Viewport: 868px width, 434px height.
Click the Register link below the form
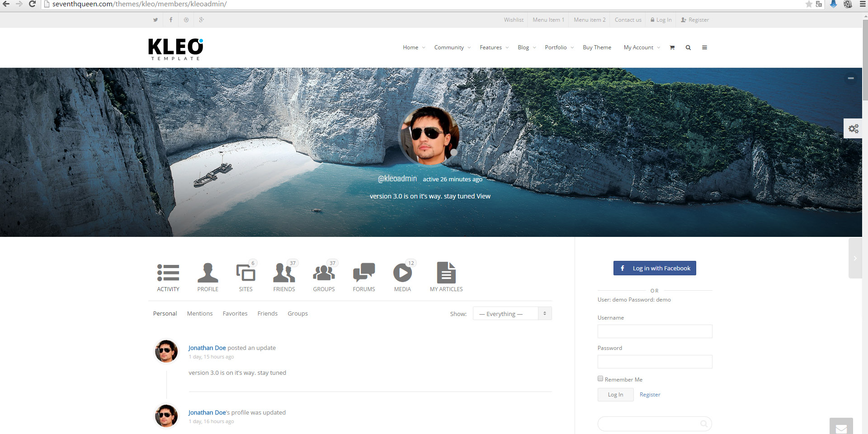(x=650, y=395)
